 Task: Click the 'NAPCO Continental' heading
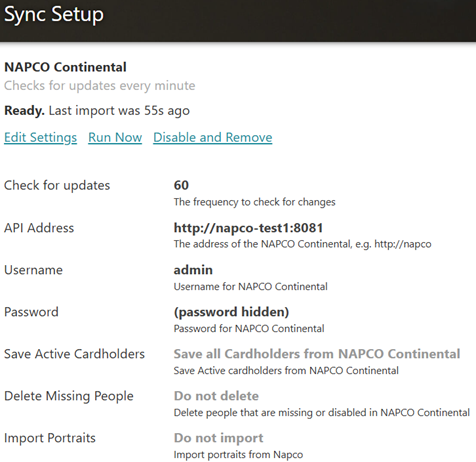[65, 67]
